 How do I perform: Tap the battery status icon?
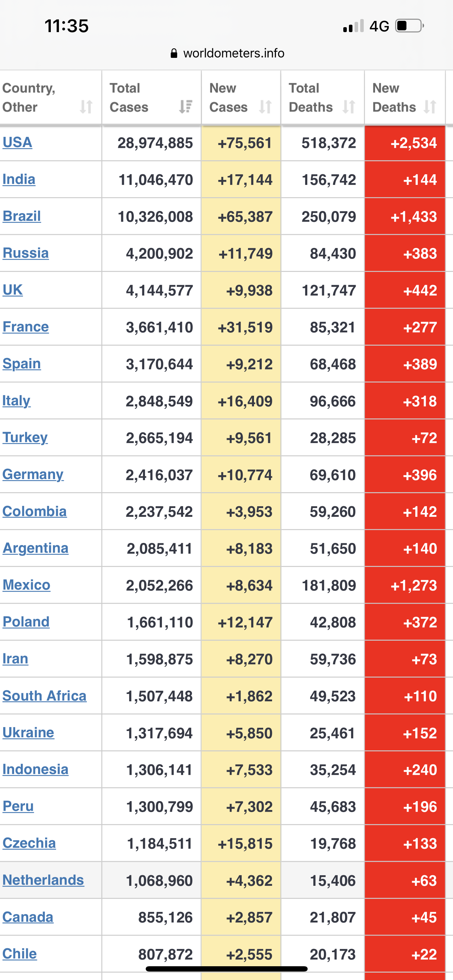point(409,26)
